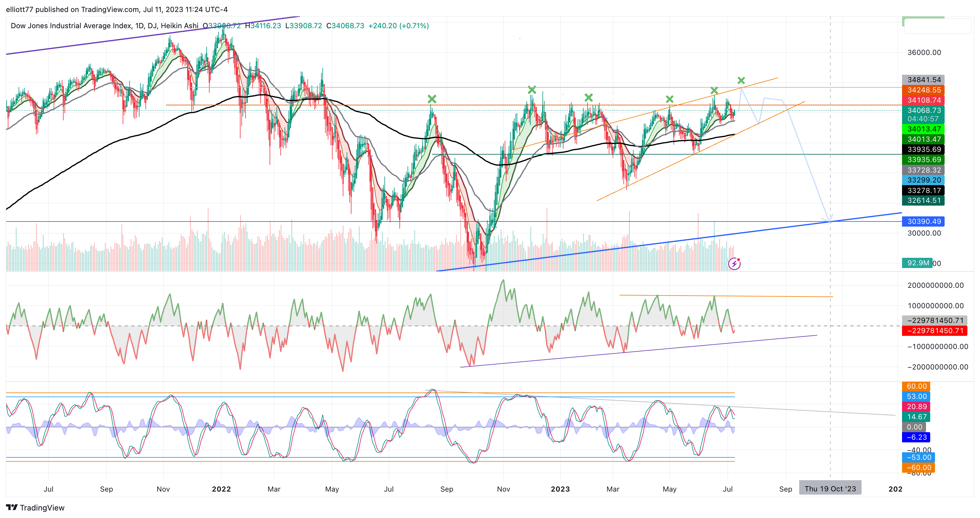
Task: Click the green price label 33935.69
Action: (923, 159)
